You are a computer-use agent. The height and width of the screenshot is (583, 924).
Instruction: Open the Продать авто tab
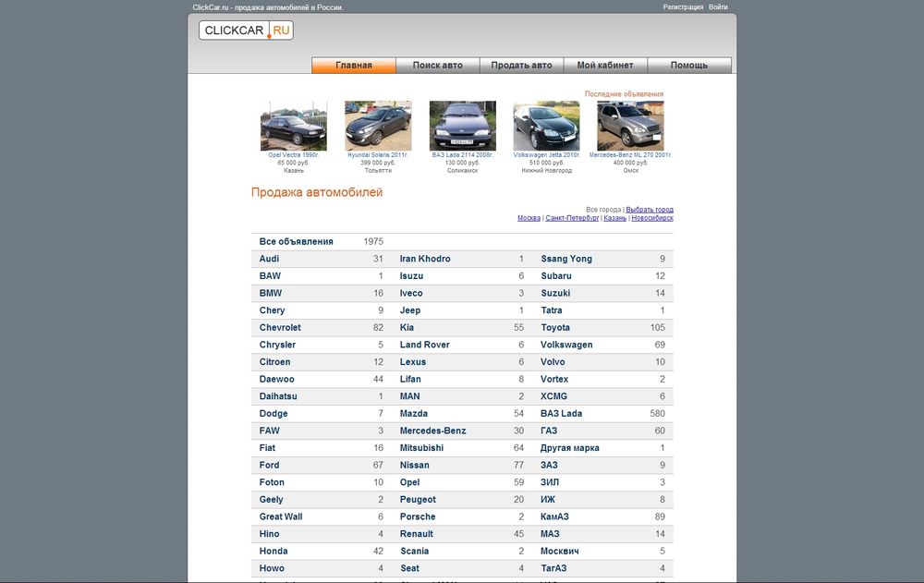[521, 66]
